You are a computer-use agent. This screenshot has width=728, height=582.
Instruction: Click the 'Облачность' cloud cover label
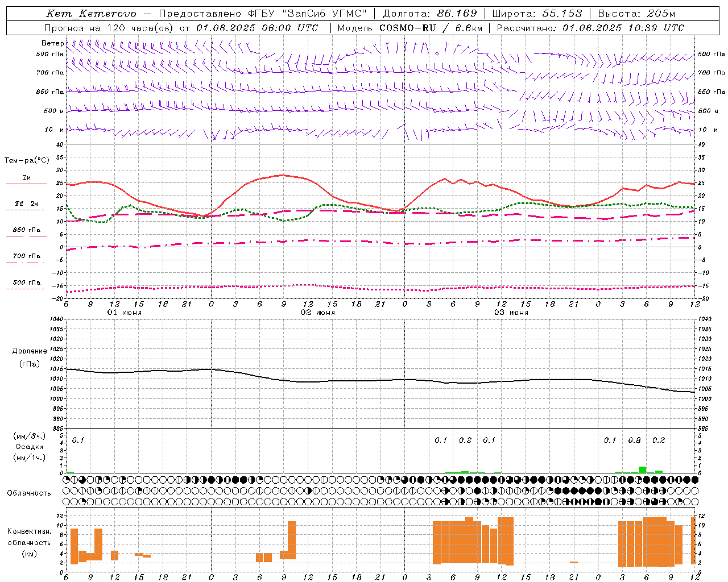29,493
